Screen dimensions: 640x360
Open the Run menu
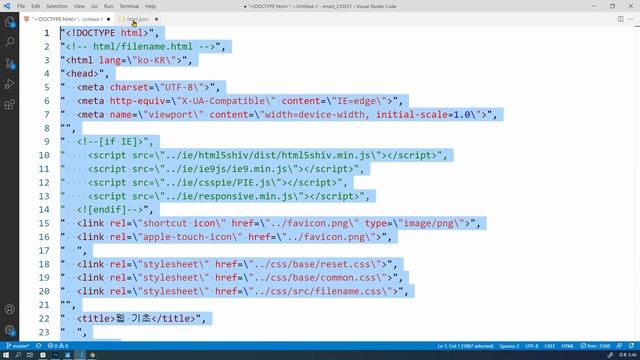(109, 6)
